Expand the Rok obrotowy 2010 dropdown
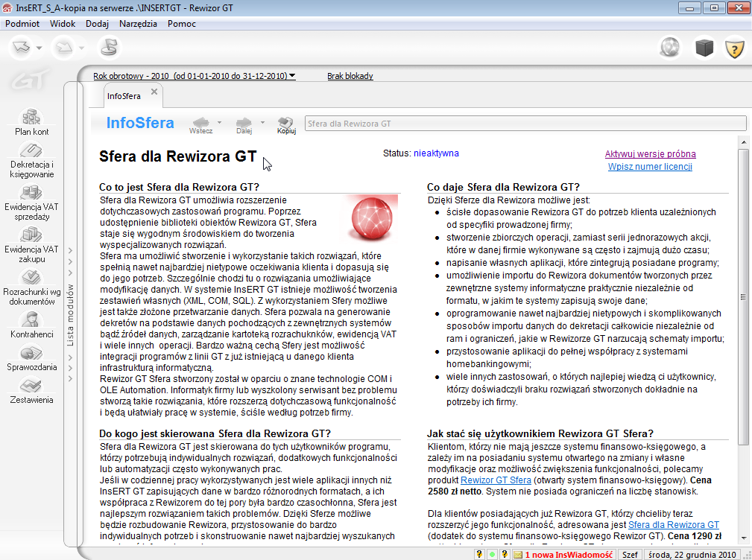Viewport: 752px width, 560px height. [292, 76]
